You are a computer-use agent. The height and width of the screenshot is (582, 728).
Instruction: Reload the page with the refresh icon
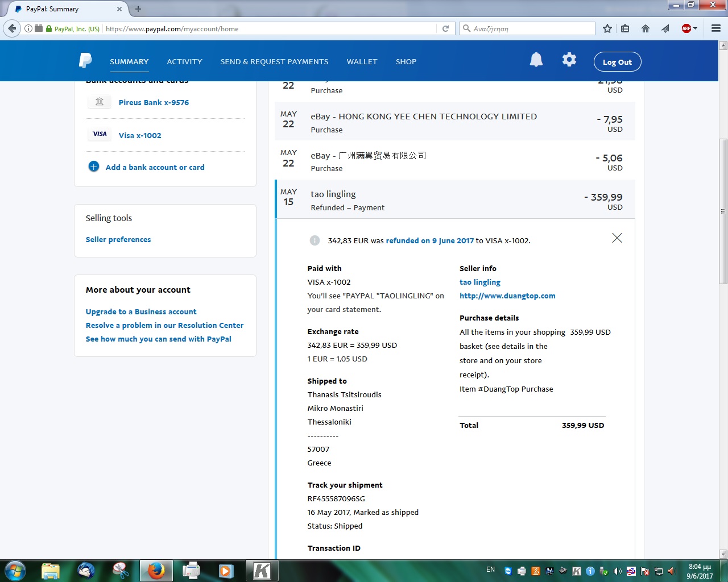pyautogui.click(x=446, y=28)
